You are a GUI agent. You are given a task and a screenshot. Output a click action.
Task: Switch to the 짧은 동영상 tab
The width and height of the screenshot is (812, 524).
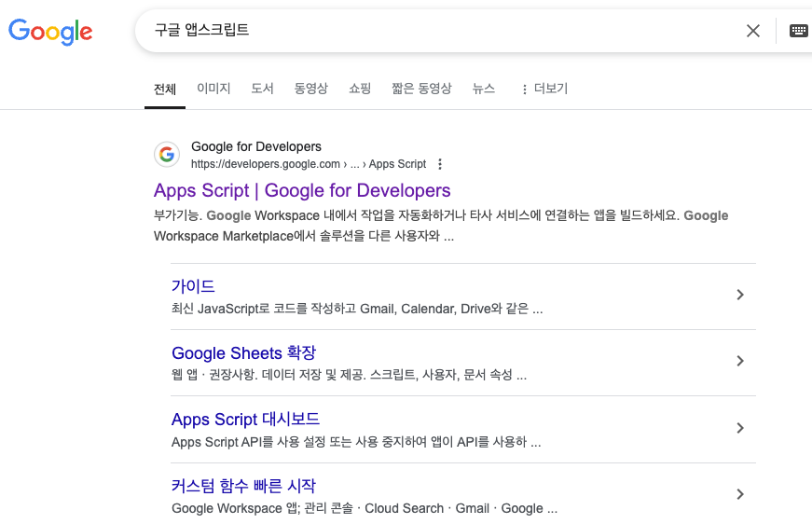(x=421, y=89)
